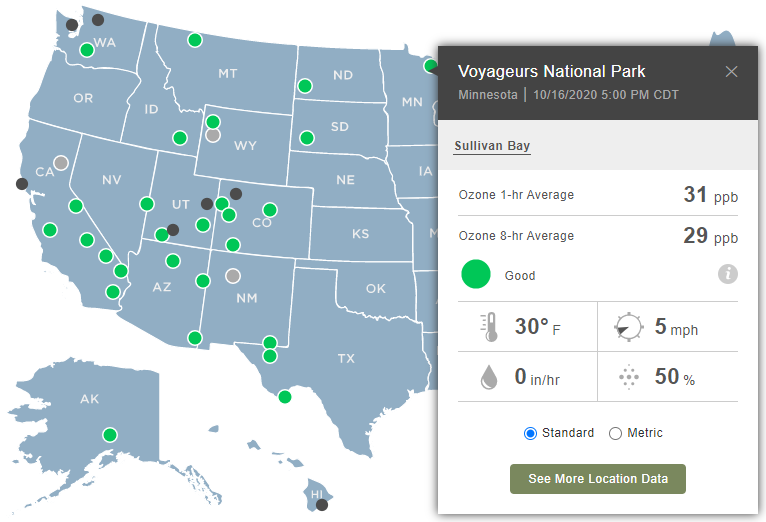Viewport: 766px width, 522px height.
Task: Select the green marker in Montana
Action: click(195, 40)
